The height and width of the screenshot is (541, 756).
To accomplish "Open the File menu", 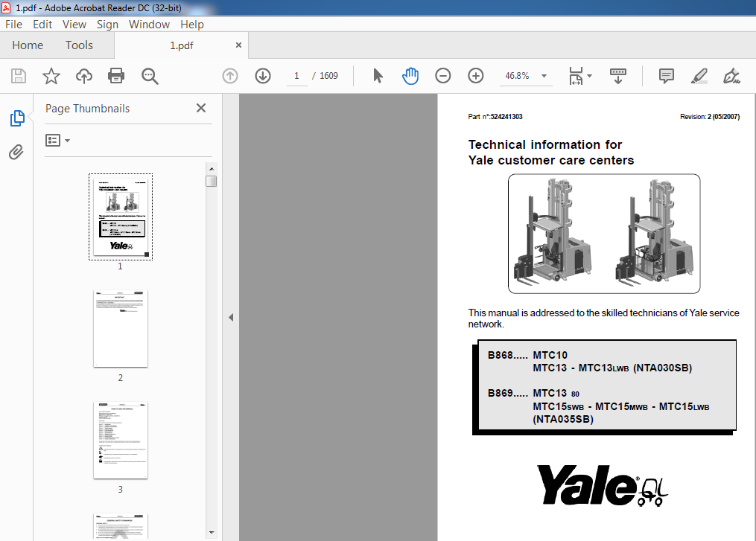I will pyautogui.click(x=13, y=24).
